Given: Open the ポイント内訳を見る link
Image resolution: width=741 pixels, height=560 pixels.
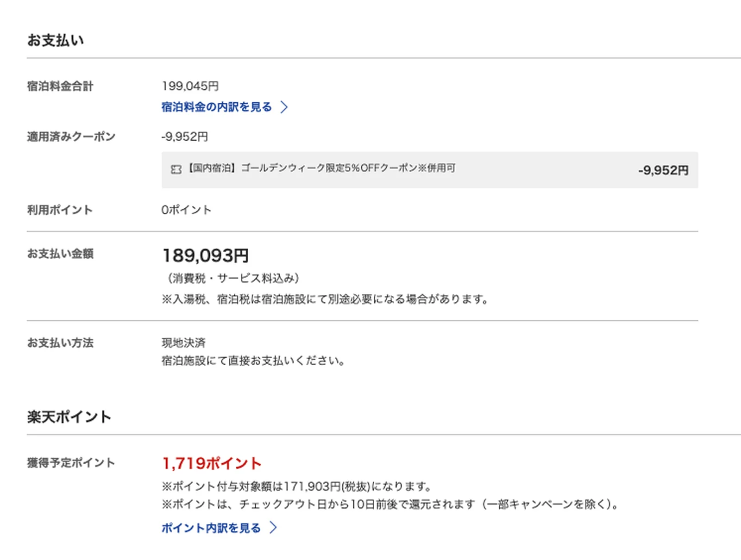Looking at the screenshot, I should point(211,528).
